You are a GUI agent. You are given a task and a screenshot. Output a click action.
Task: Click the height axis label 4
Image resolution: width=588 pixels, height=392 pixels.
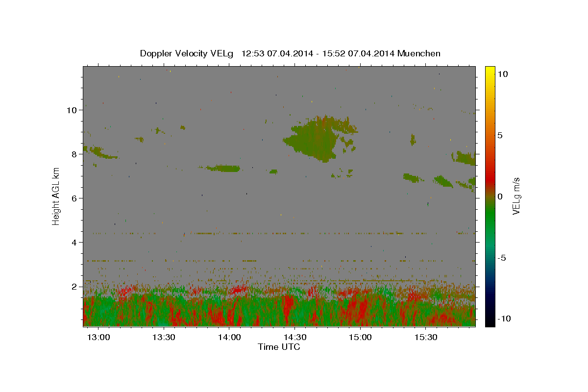point(74,243)
